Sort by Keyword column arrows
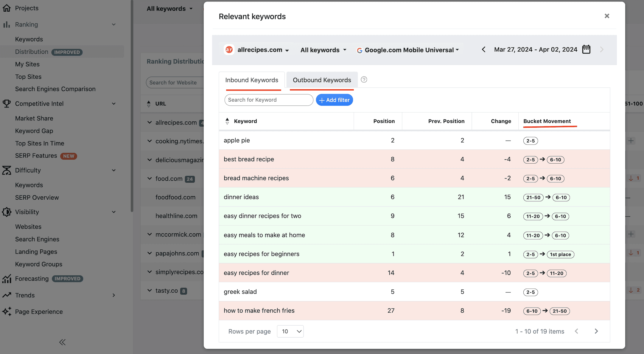644x354 pixels. [227, 121]
